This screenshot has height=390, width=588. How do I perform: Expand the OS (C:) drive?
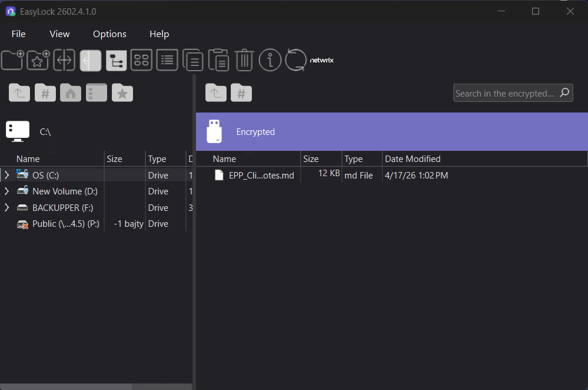pyautogui.click(x=6, y=174)
